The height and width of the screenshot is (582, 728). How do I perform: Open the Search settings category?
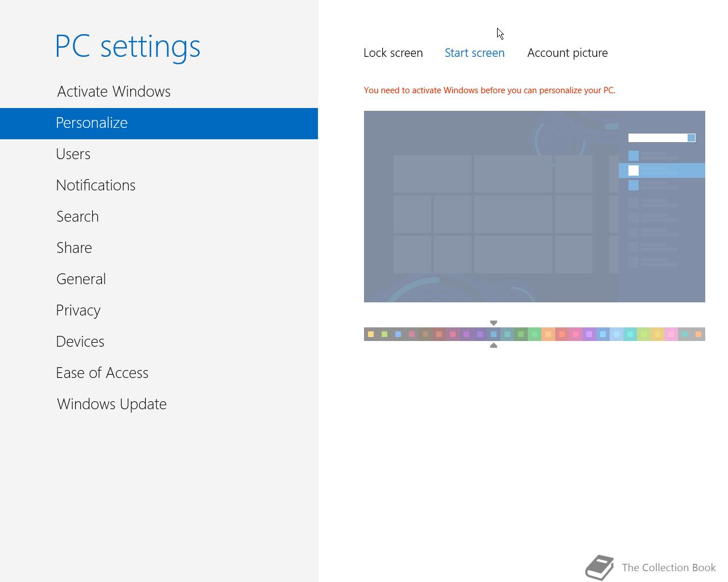pyautogui.click(x=77, y=217)
